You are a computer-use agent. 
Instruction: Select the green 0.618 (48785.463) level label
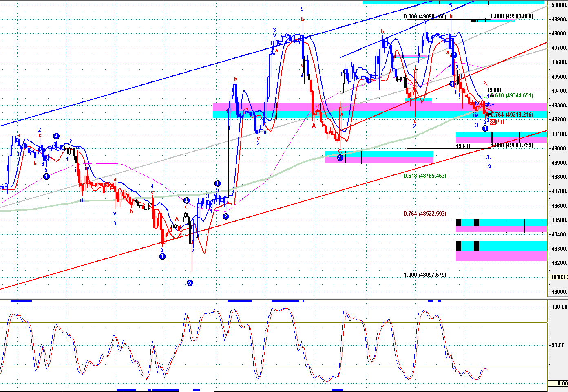(425, 176)
